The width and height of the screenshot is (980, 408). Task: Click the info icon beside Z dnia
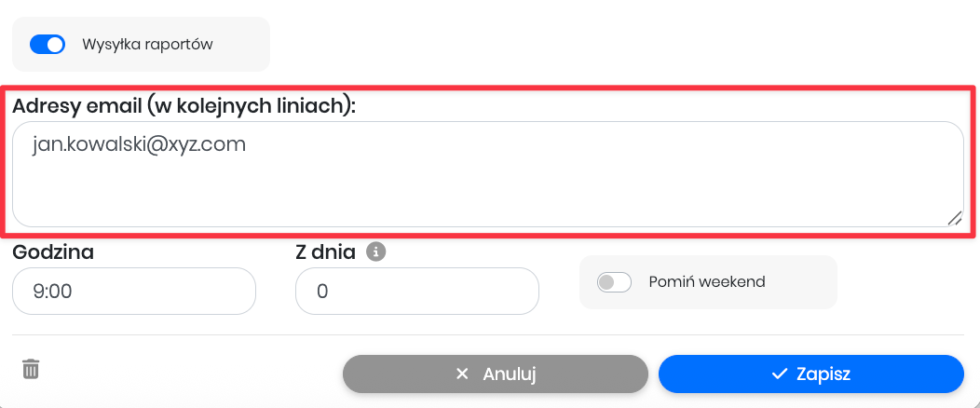click(376, 252)
